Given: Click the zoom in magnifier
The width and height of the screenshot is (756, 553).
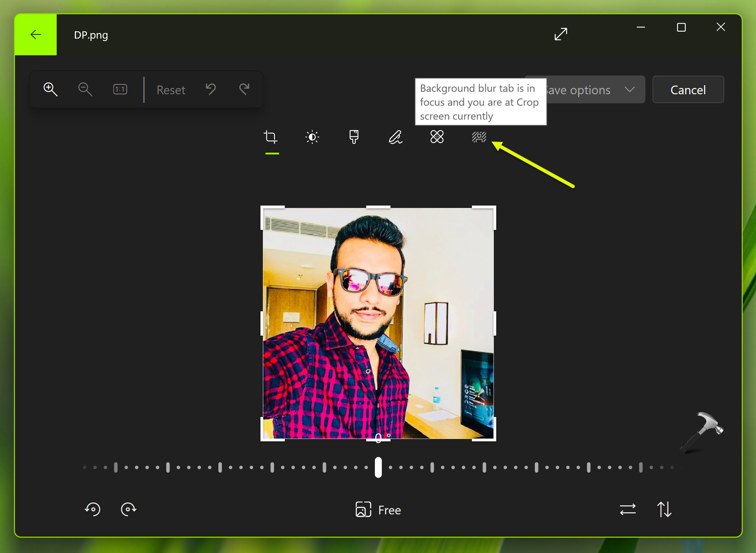Looking at the screenshot, I should pos(50,89).
